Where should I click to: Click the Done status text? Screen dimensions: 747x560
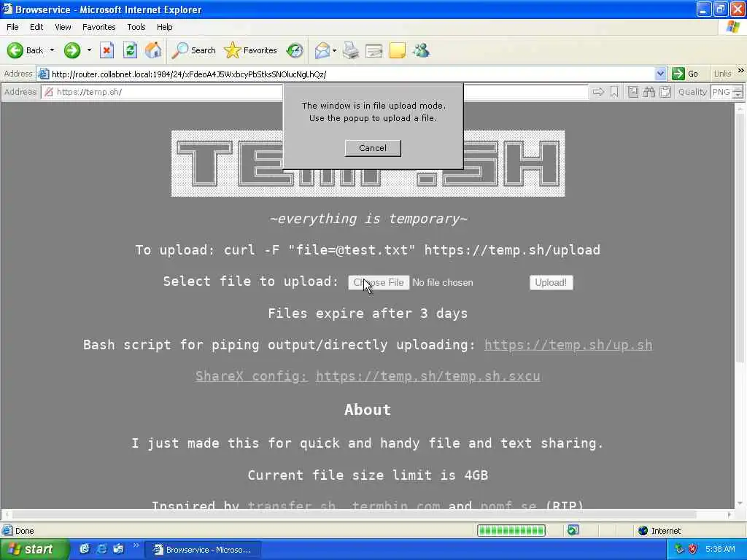[x=24, y=531]
